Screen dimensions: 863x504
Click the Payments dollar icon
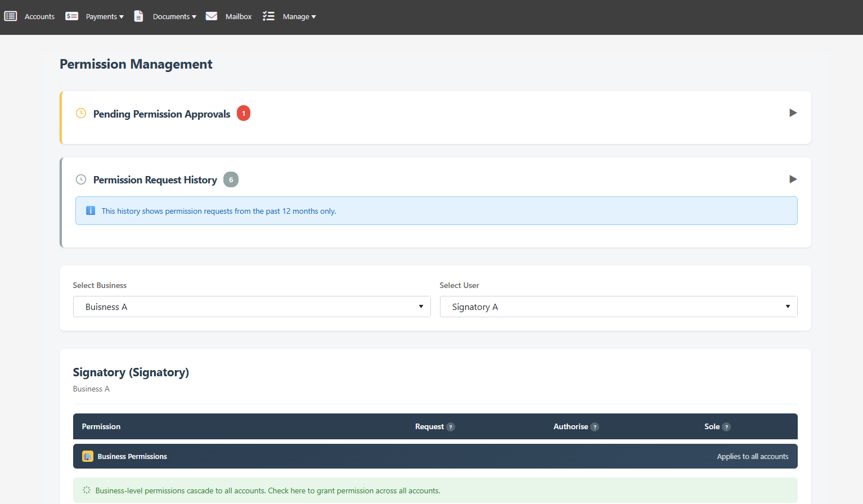coord(71,16)
